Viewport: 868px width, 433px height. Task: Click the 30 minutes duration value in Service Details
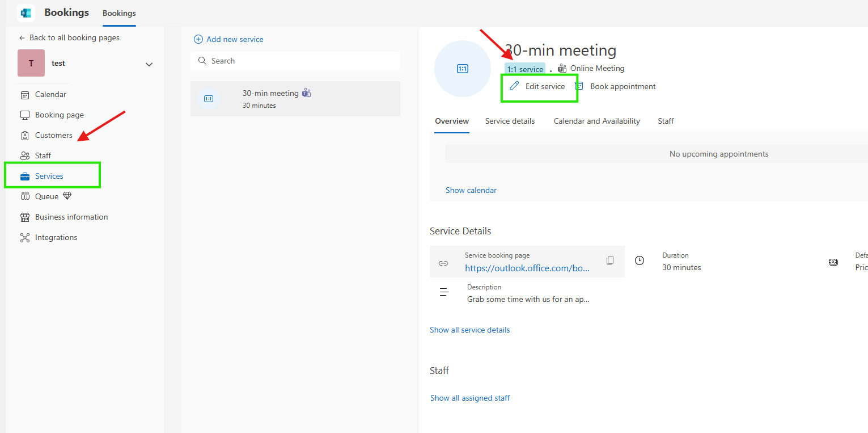coord(681,268)
